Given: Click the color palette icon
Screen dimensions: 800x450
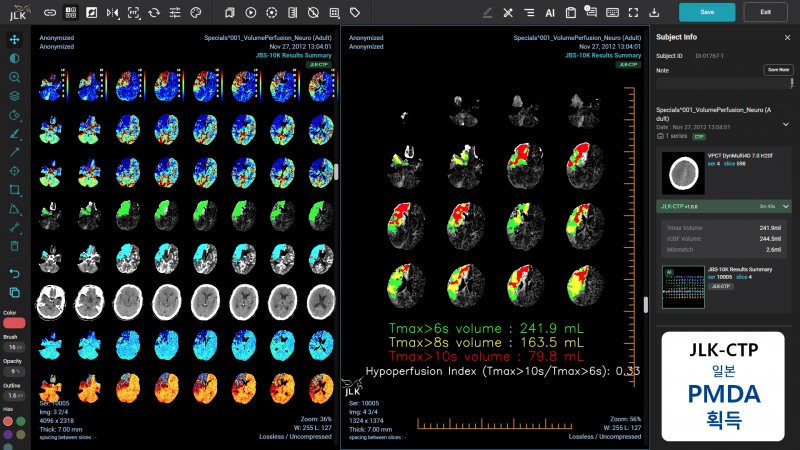Looking at the screenshot, I should pyautogui.click(x=196, y=13).
